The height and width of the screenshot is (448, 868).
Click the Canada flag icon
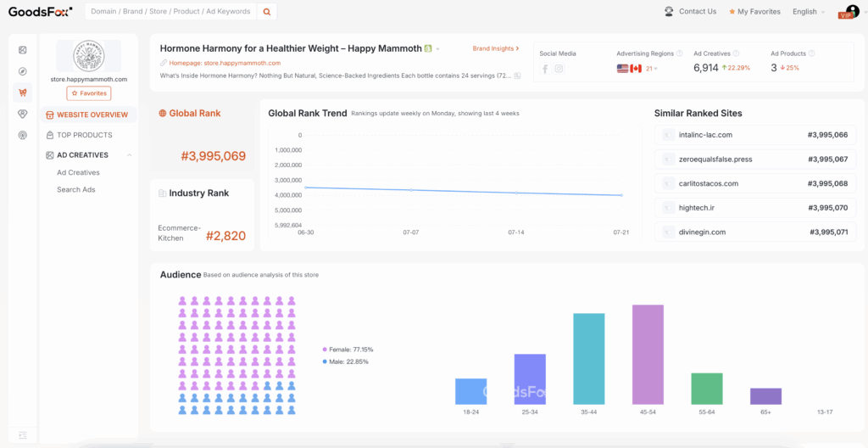[x=636, y=69]
